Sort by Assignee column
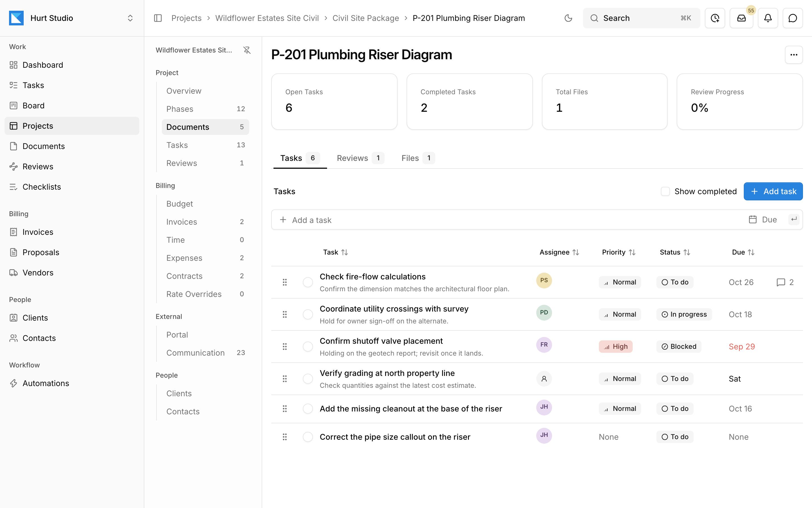This screenshot has height=508, width=812. click(x=559, y=252)
